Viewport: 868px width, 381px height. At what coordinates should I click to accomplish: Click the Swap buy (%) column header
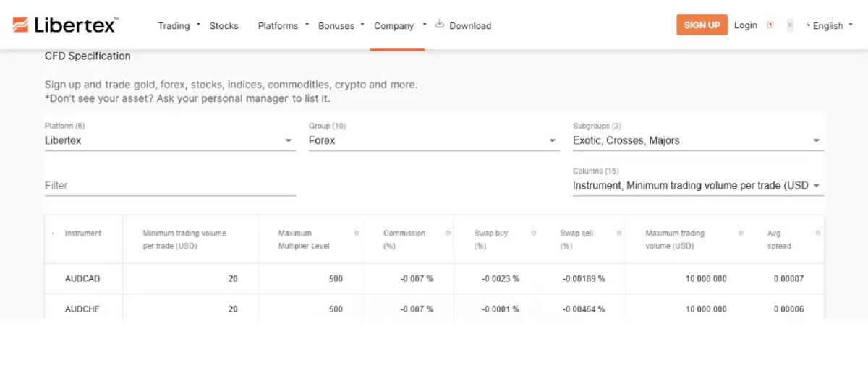coord(491,239)
